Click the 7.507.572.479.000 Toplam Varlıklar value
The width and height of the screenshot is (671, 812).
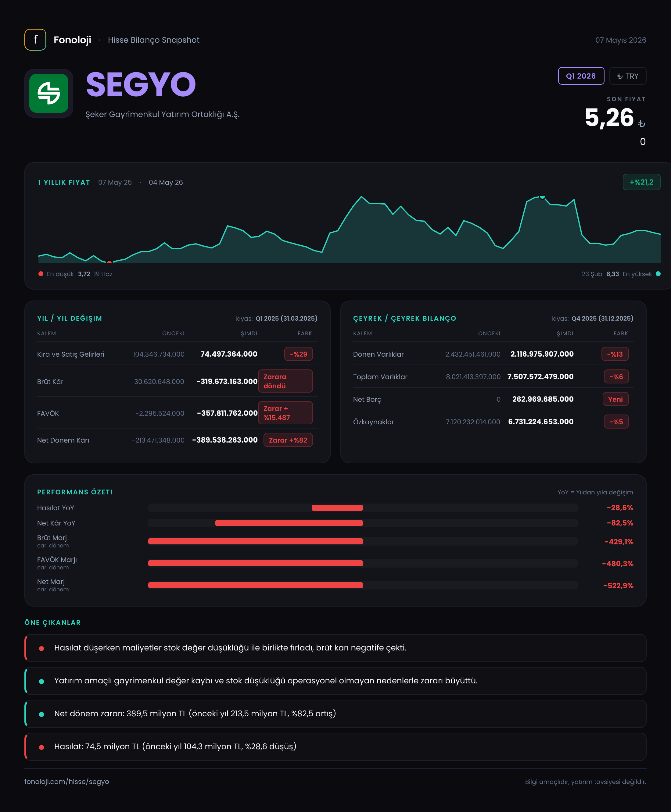point(540,377)
